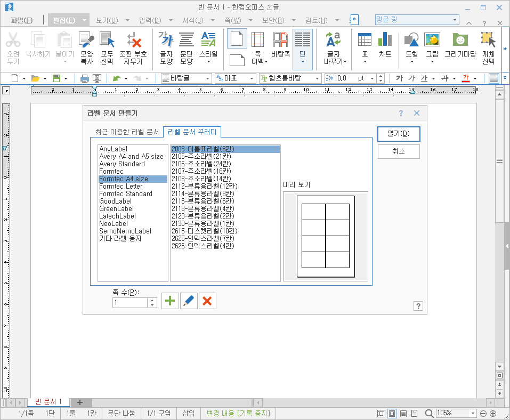Click the Copy (복사하기) icon

(x=38, y=40)
